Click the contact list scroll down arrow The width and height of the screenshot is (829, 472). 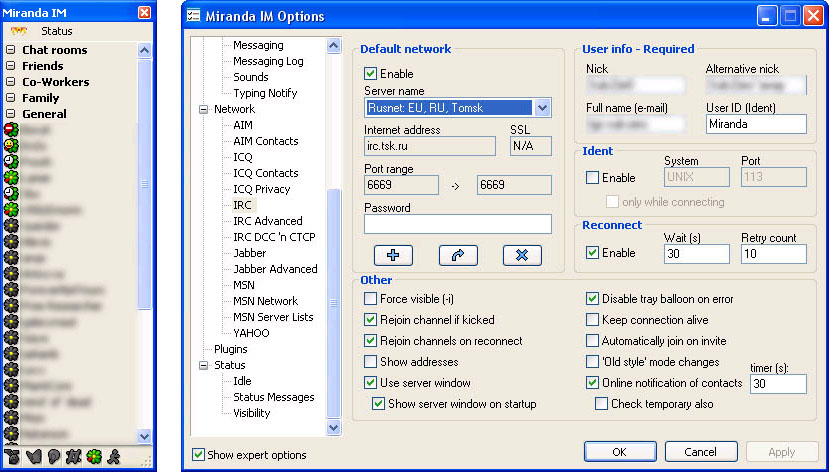point(144,436)
